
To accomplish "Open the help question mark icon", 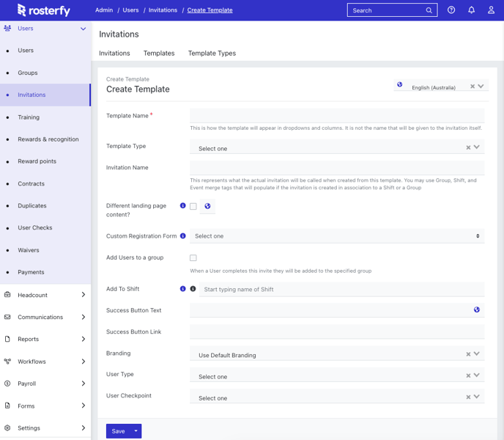I will click(x=451, y=10).
